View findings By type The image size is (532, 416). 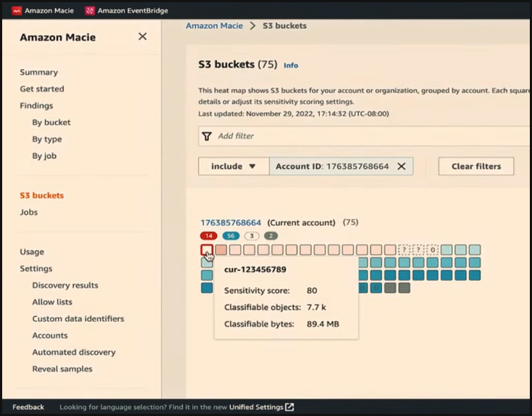point(47,139)
